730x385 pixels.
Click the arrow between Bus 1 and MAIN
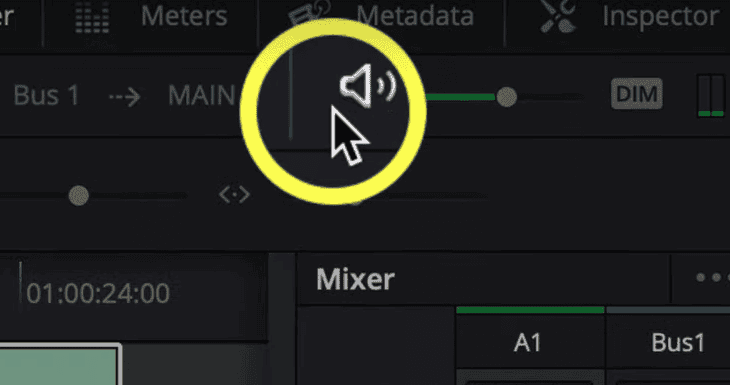[x=125, y=97]
